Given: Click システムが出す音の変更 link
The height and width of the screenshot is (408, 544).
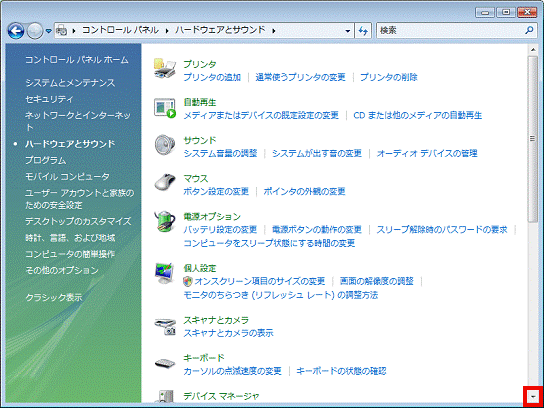Looking at the screenshot, I should pyautogui.click(x=317, y=153).
